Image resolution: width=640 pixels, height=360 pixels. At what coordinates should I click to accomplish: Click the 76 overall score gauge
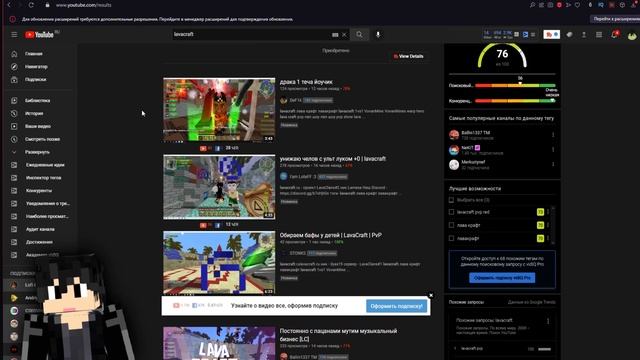502,56
